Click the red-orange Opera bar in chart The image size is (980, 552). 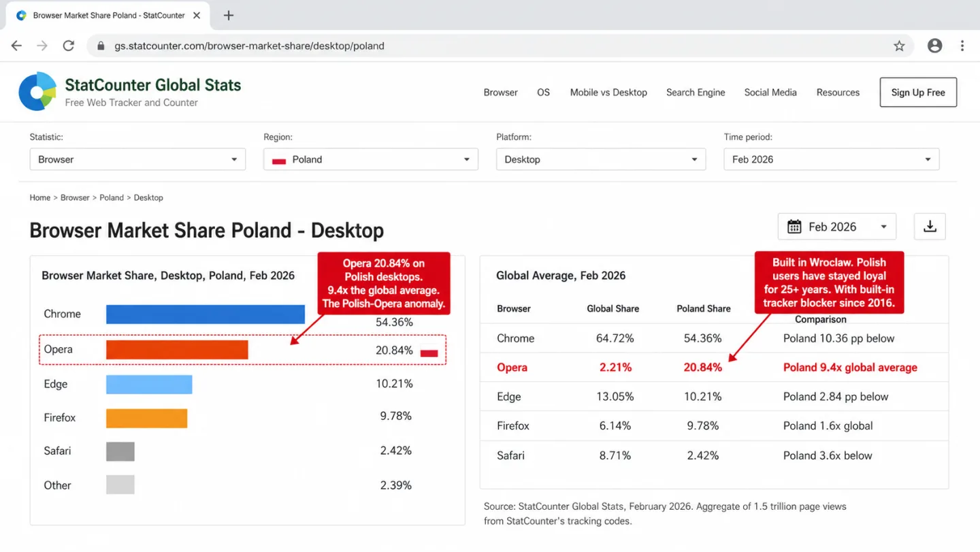click(x=177, y=349)
